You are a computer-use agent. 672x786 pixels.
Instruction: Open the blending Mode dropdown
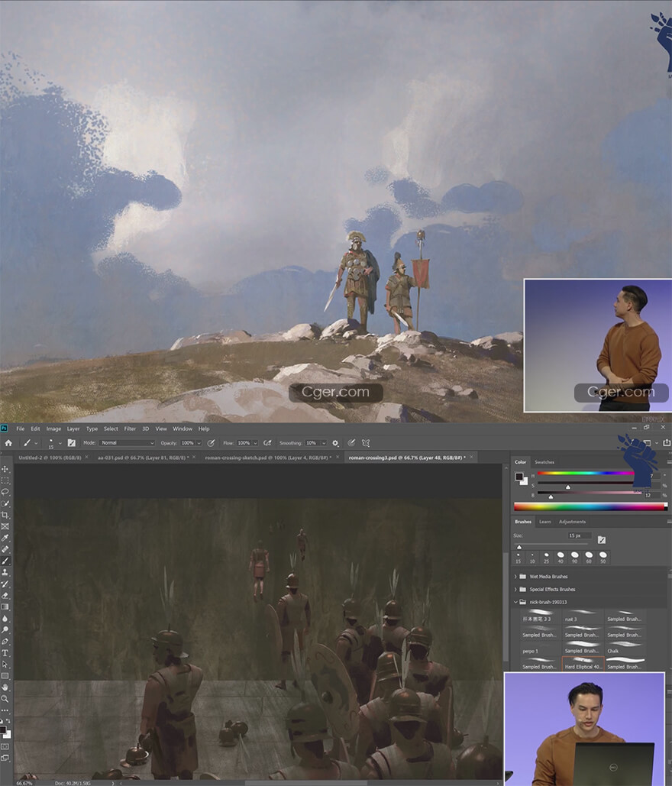pos(128,443)
